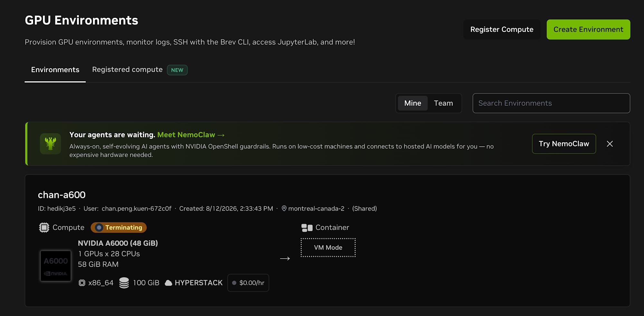The image size is (644, 316).
Task: Click NVIDIA A6000 (48 GiB) heading
Action: tap(118, 243)
